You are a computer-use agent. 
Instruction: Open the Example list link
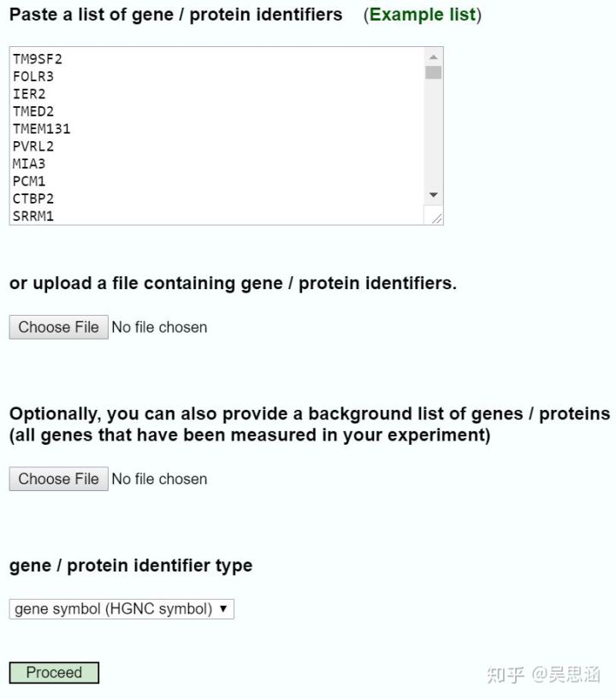422,15
